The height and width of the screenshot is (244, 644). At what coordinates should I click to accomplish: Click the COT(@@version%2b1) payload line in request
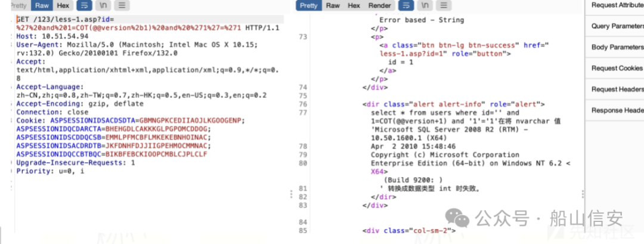pos(148,28)
